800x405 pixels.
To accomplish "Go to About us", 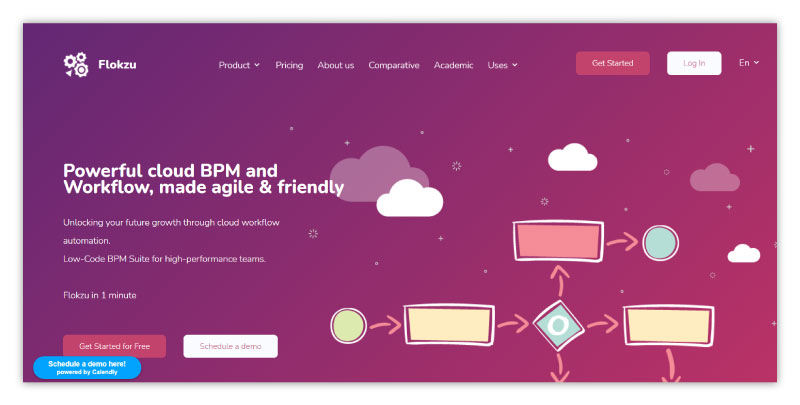I will [x=336, y=65].
